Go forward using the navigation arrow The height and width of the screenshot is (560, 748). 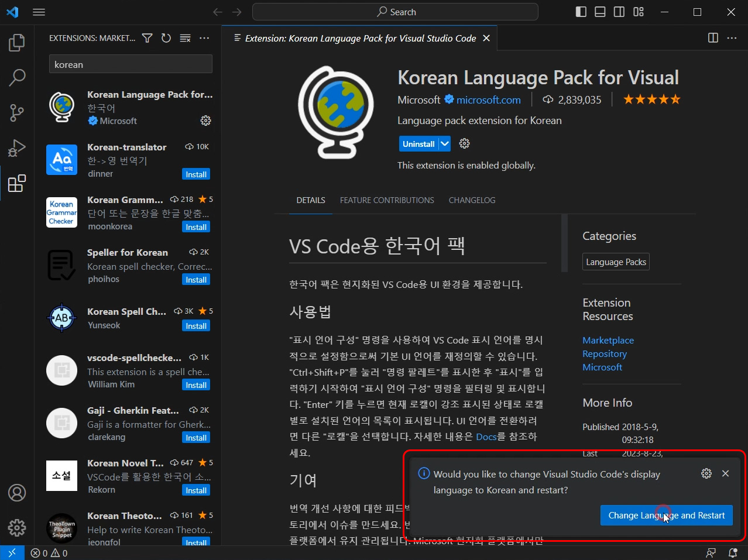point(237,12)
